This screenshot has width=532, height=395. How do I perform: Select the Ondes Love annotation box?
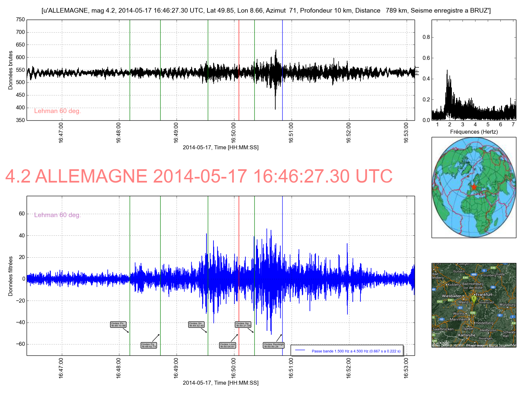[227, 345]
